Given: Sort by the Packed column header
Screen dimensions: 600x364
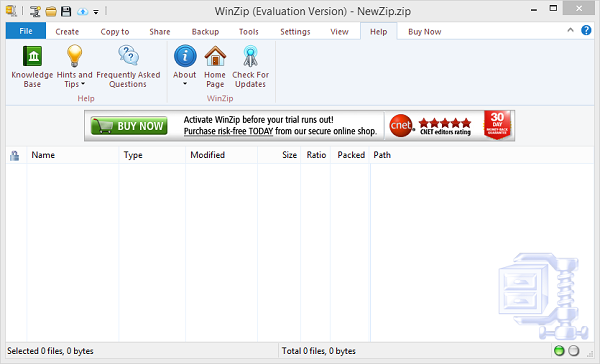Looking at the screenshot, I should coord(351,155).
